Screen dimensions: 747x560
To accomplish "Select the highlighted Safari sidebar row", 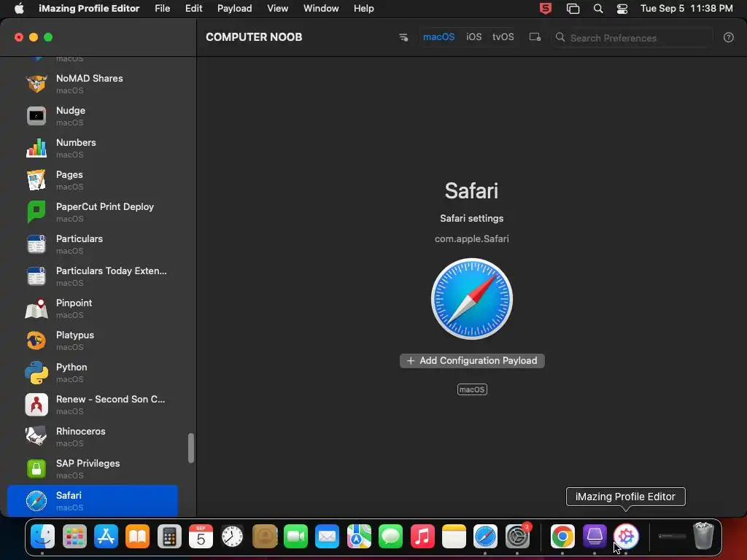I will (93, 501).
